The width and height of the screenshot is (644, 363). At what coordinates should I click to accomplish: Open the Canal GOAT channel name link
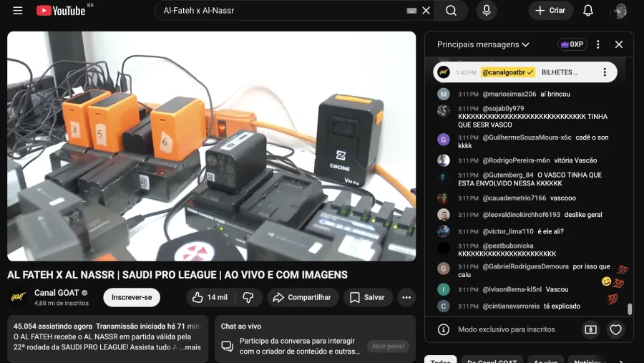57,293
